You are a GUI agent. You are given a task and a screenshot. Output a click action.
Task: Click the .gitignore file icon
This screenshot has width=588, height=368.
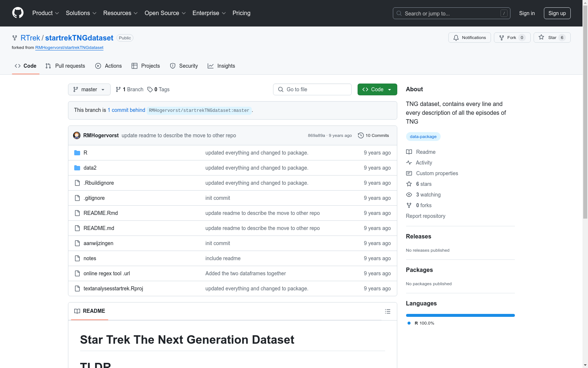click(x=77, y=198)
